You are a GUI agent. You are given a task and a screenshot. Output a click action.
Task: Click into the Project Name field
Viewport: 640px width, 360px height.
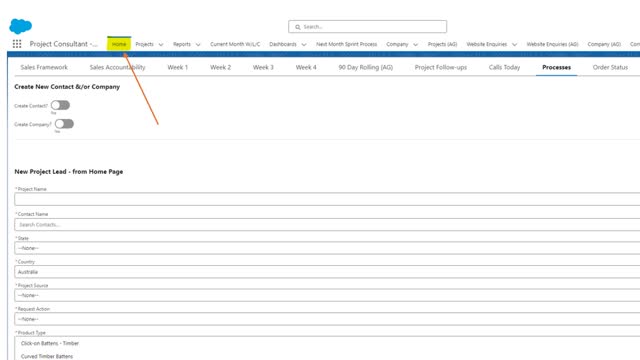327,199
